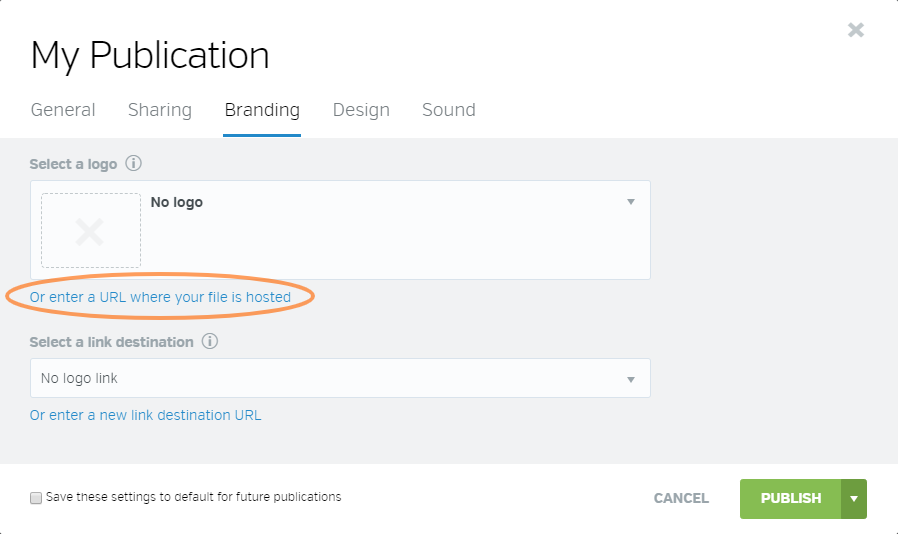Click the info icon beside Select a link destination

click(210, 341)
